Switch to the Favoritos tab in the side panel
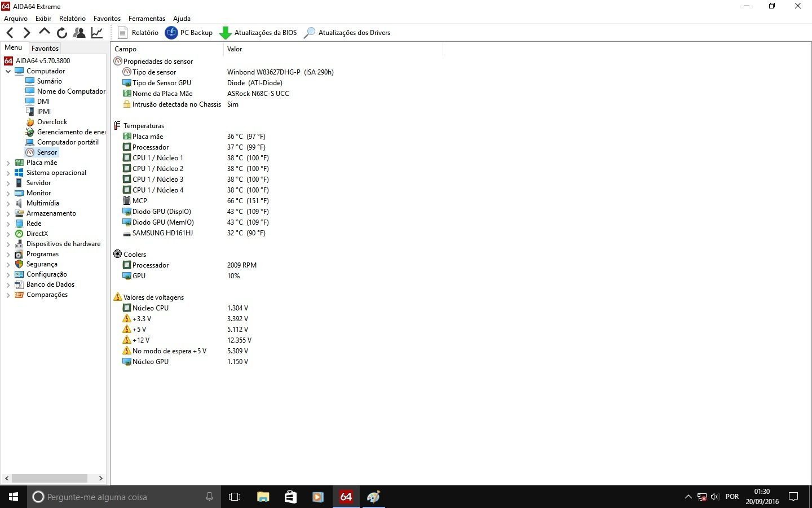This screenshot has width=812, height=508. tap(45, 49)
